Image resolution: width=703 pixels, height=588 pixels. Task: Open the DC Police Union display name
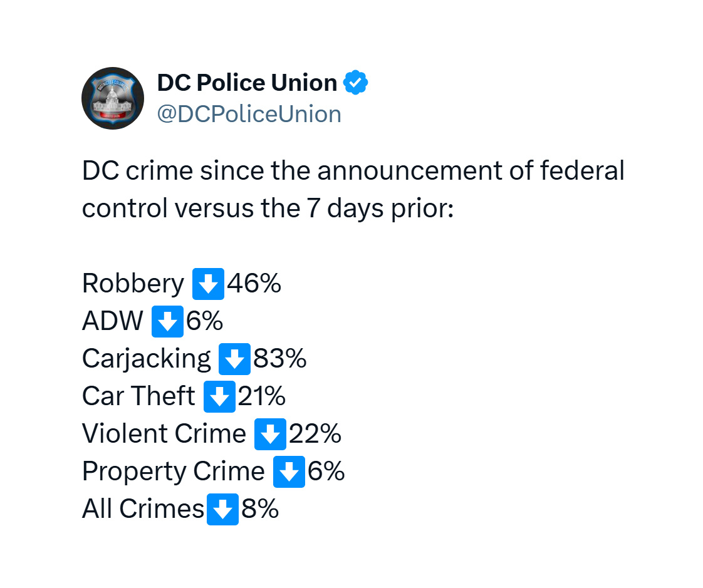(247, 83)
